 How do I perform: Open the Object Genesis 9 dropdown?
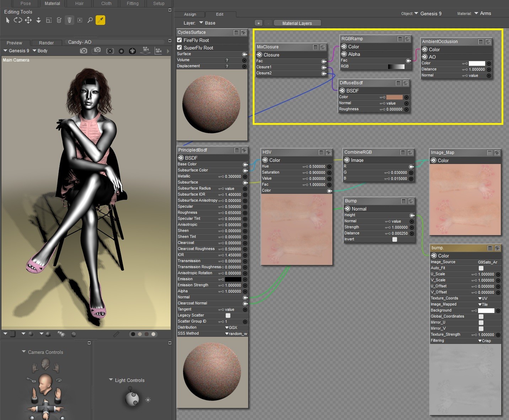coord(428,14)
